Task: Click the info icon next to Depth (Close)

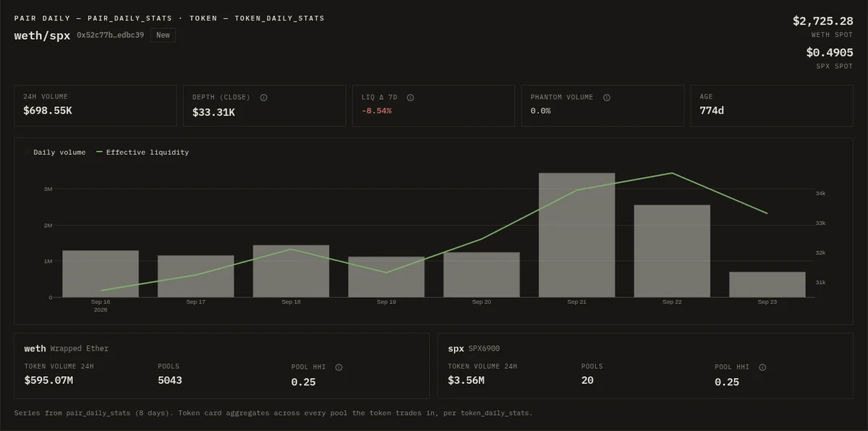Action: point(263,98)
